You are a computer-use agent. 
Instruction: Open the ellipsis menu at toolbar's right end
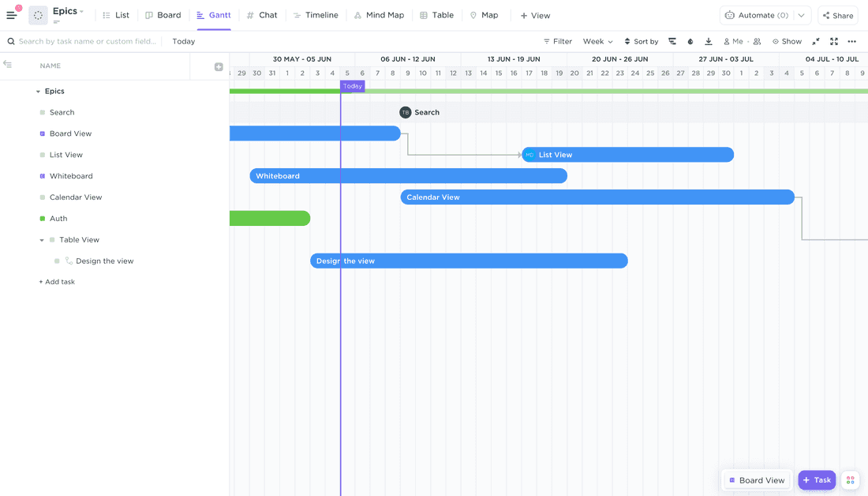click(853, 40)
